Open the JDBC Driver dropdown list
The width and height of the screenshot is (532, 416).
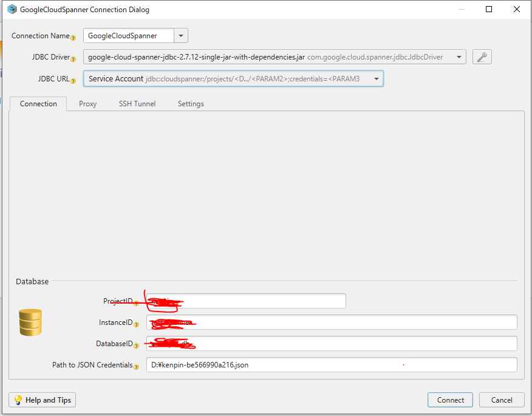coord(460,56)
